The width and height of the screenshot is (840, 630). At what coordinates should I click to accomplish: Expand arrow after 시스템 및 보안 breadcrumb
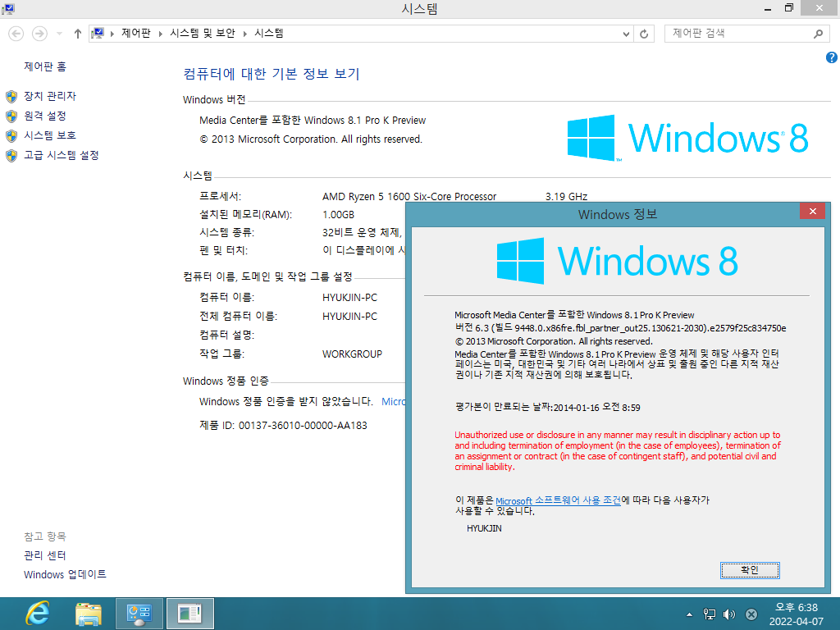244,34
